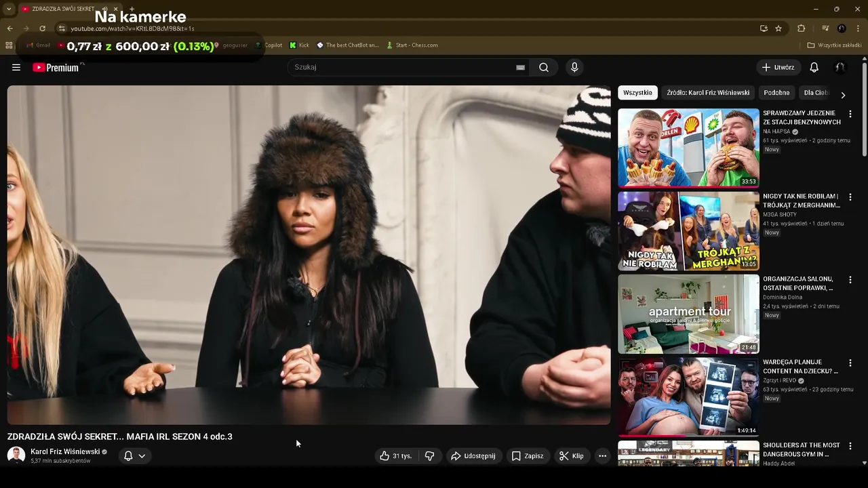
Task: Open WARDĘGA PLANUJE CONTENT NA DZIECKU title
Action: tap(801, 367)
